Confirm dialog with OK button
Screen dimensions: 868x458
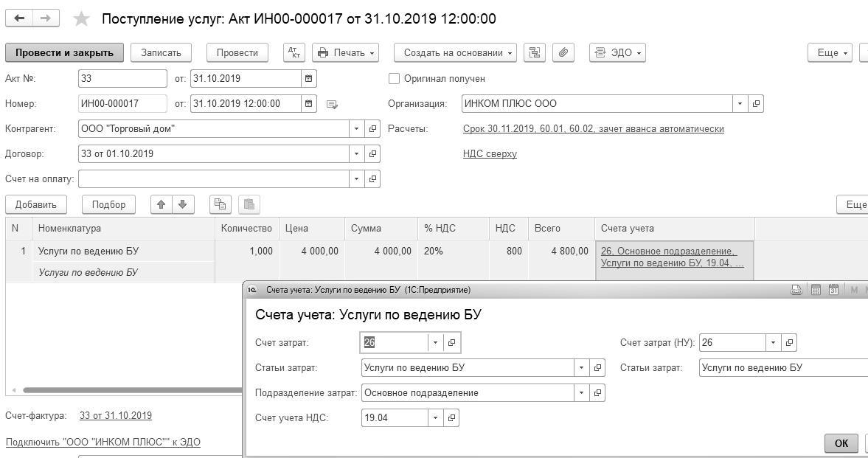pyautogui.click(x=841, y=443)
